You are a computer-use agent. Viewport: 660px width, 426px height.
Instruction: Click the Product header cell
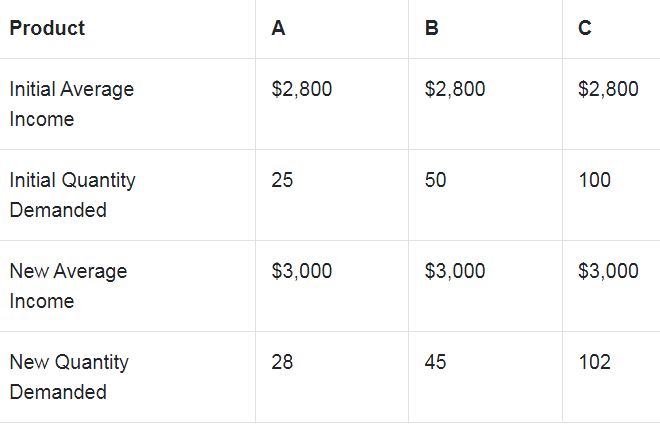(x=47, y=28)
